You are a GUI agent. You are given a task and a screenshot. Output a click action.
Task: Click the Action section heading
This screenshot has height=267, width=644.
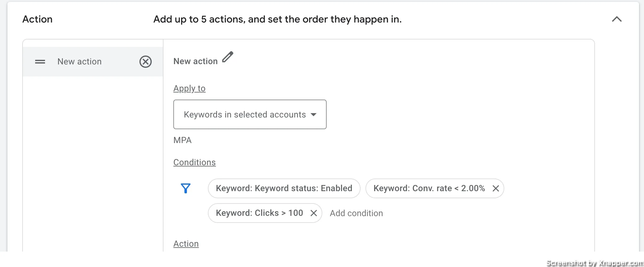pos(37,19)
